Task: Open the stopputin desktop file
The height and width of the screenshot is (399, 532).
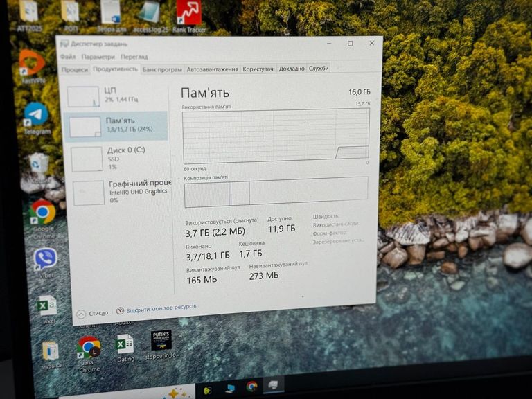Action: pyautogui.click(x=161, y=341)
